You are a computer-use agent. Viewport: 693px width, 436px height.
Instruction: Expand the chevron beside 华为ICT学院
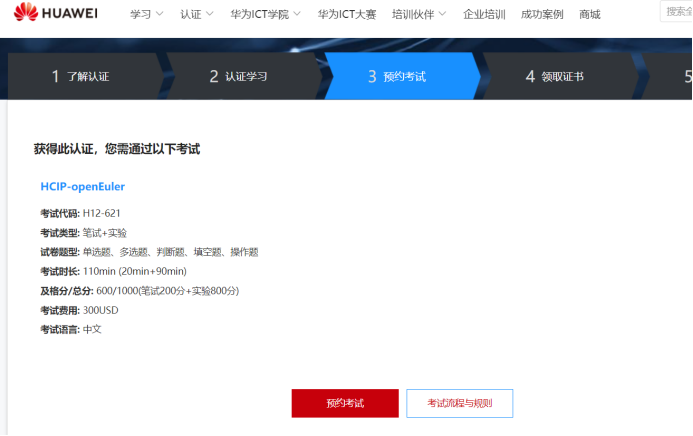(x=297, y=14)
